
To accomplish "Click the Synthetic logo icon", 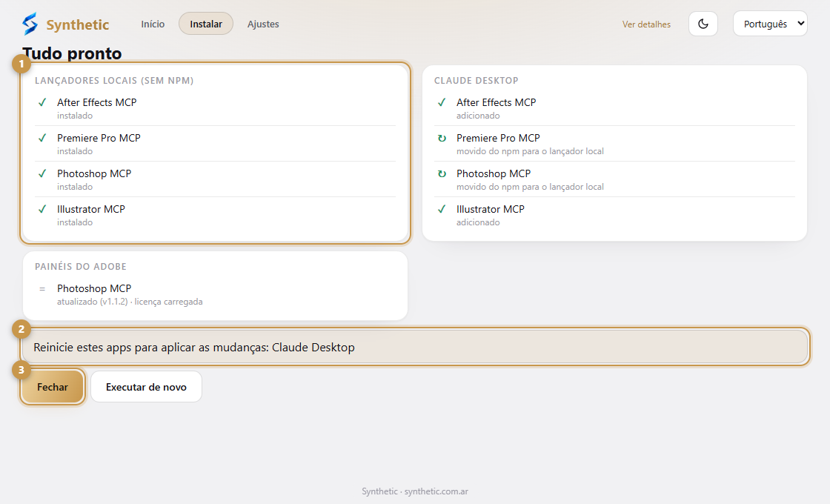I will point(30,24).
